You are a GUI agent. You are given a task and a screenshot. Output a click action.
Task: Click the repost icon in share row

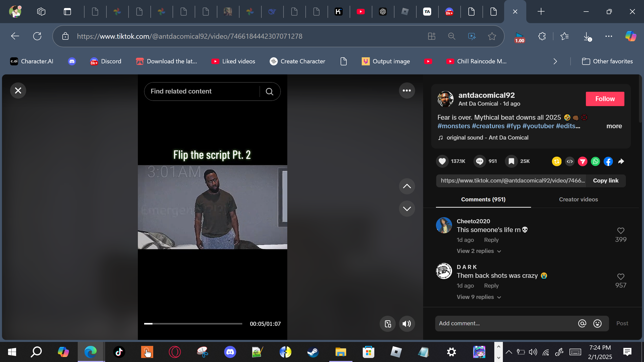[556, 161]
